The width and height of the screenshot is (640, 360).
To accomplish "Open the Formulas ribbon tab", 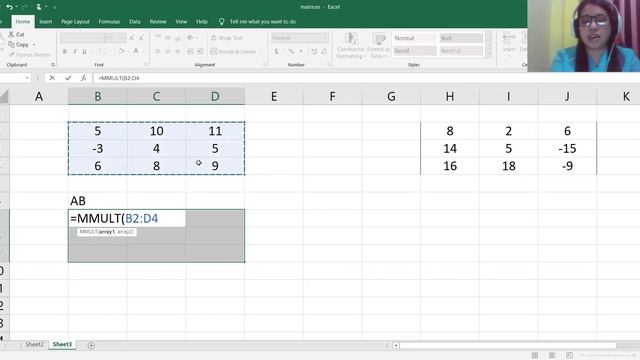I will pos(109,22).
